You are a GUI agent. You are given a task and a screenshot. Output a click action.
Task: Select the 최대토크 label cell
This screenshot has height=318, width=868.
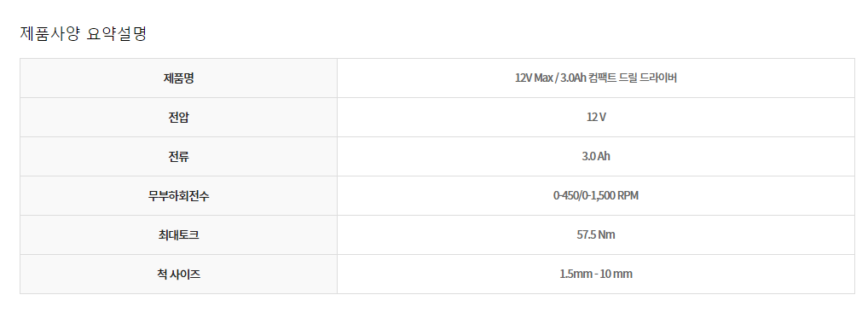pyautogui.click(x=178, y=235)
